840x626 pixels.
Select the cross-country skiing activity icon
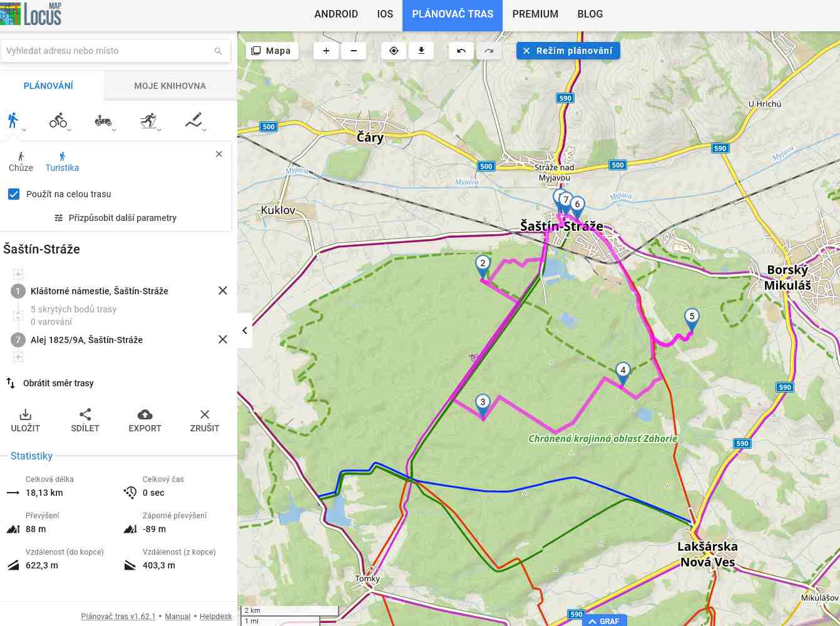148,120
